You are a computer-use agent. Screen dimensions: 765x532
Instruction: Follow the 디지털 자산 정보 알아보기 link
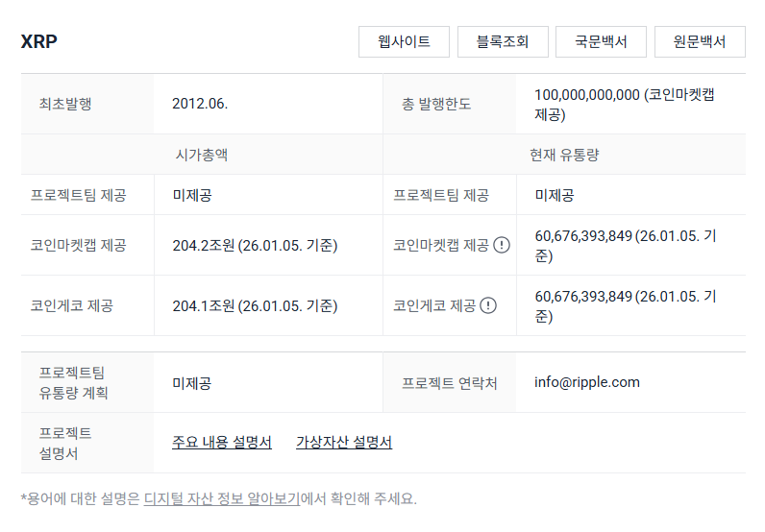pos(222,498)
